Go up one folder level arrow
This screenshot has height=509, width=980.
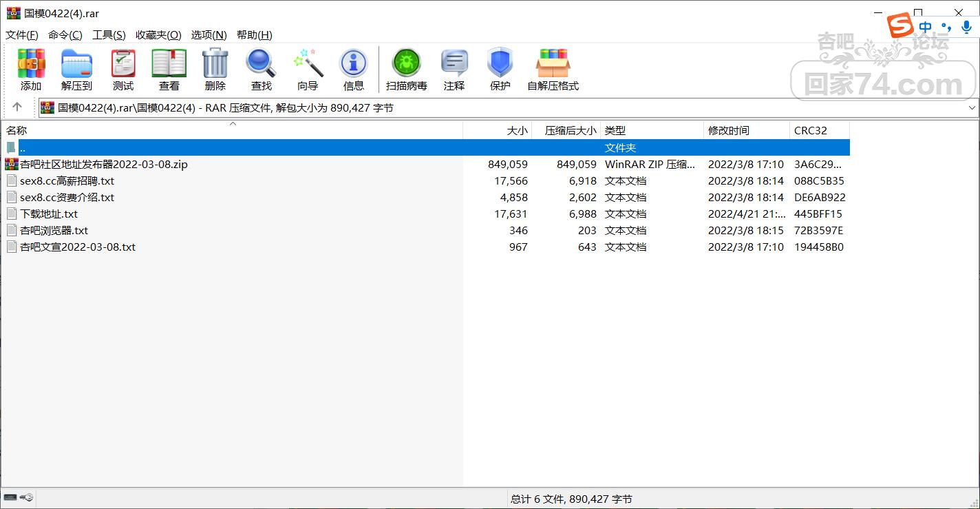point(17,107)
